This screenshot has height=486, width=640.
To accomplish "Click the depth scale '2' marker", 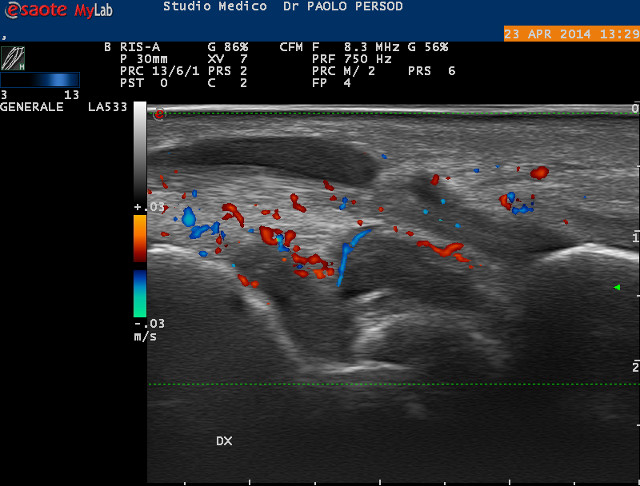I will click(636, 367).
